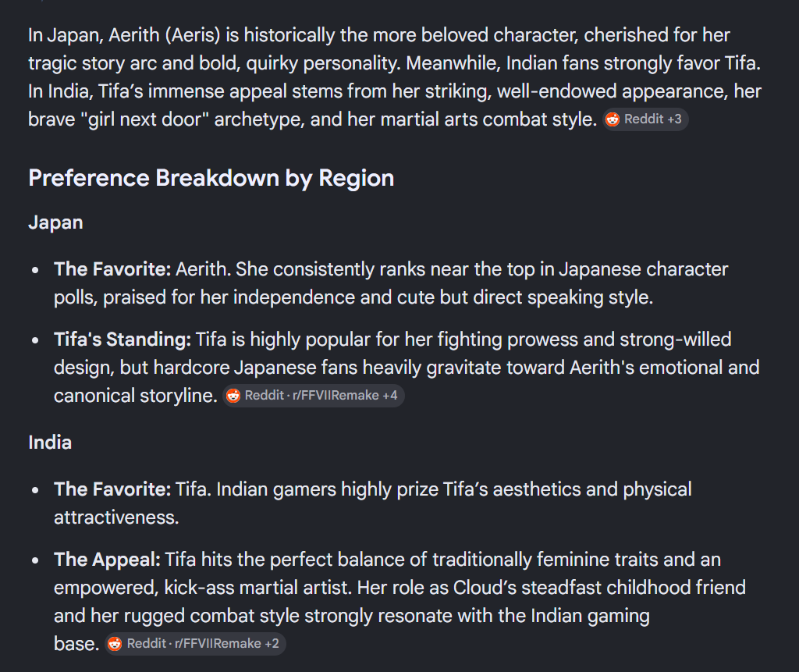Open the 'Reddit · r/FFVIIRemake +4' citation

pos(314,396)
